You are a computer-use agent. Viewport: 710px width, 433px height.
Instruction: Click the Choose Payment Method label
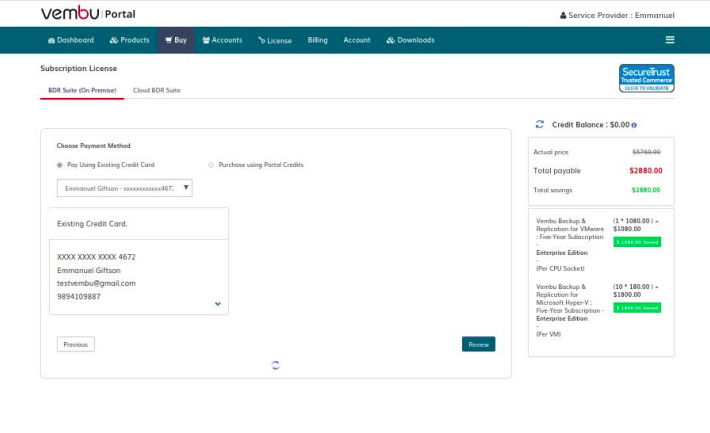pos(93,146)
